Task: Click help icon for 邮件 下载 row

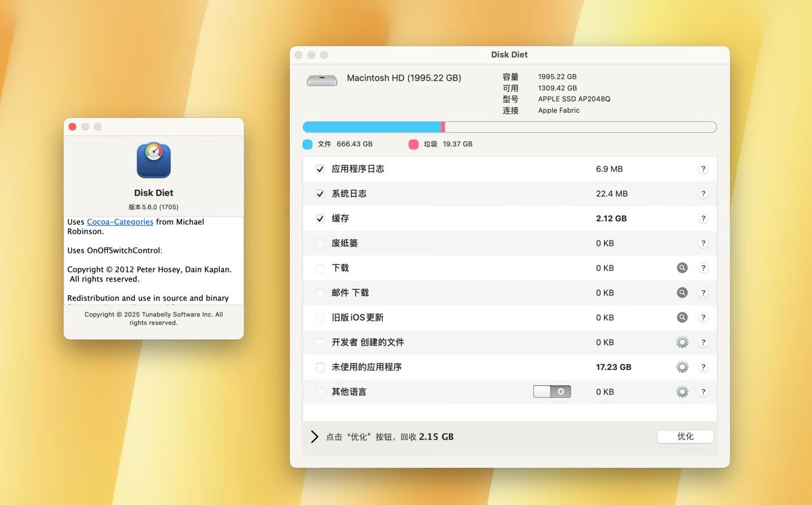Action: (x=703, y=293)
